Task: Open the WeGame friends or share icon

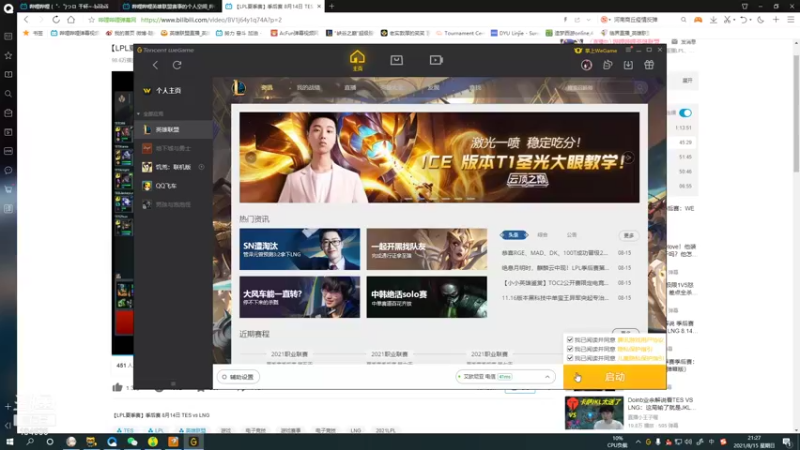Action: 608,65
